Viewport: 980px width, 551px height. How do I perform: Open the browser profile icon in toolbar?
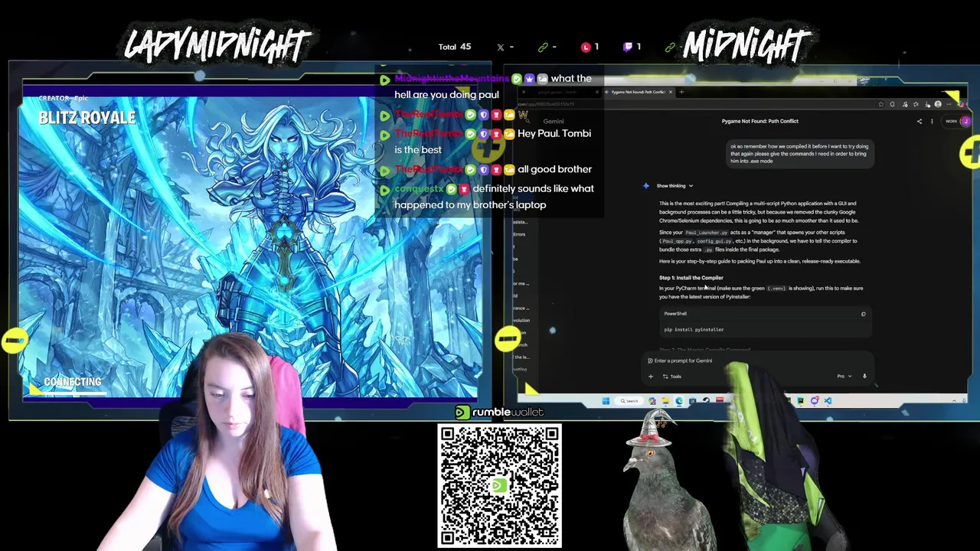pos(938,104)
